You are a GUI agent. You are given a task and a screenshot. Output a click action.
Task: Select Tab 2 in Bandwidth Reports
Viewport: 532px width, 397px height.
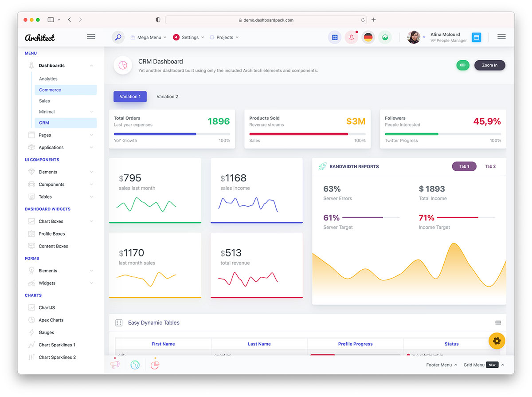coord(490,166)
